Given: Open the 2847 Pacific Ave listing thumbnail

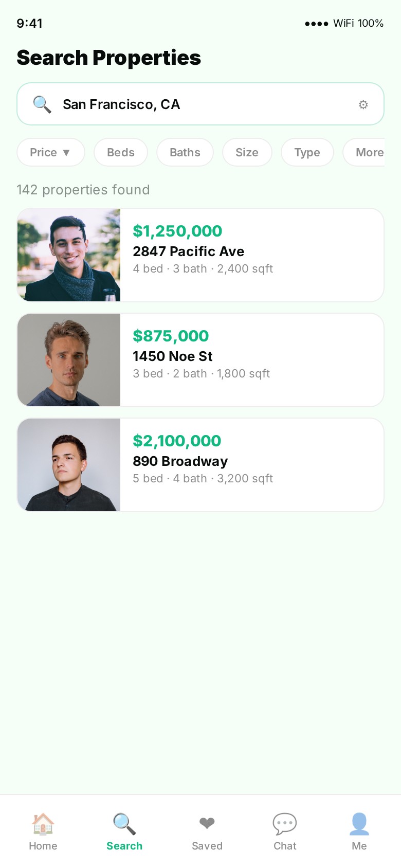Looking at the screenshot, I should click(x=69, y=255).
